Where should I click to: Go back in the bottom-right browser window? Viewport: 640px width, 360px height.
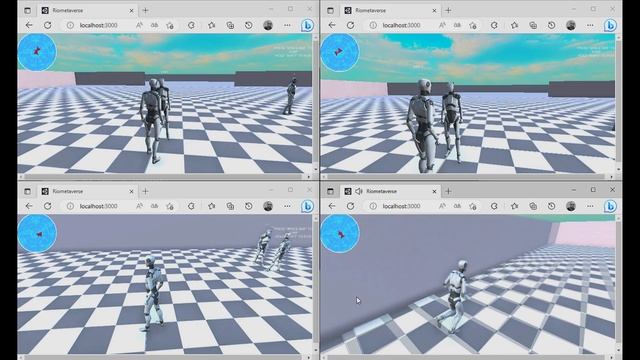[331, 206]
